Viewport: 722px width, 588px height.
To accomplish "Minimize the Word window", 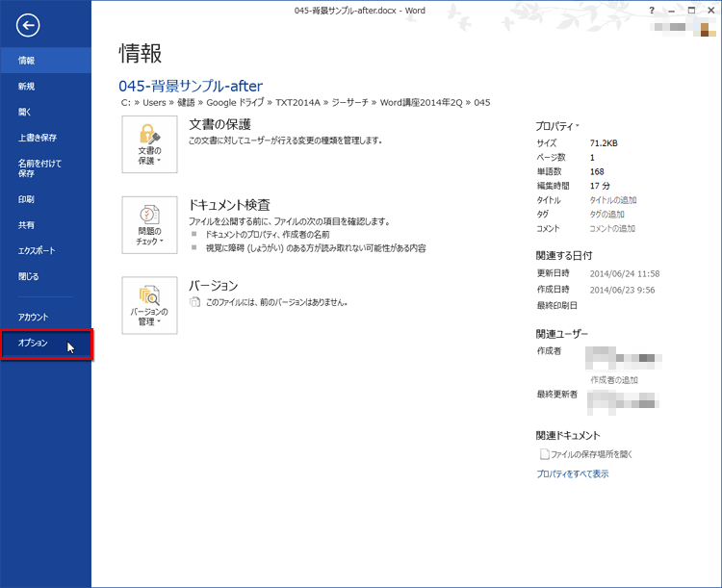I will click(671, 11).
